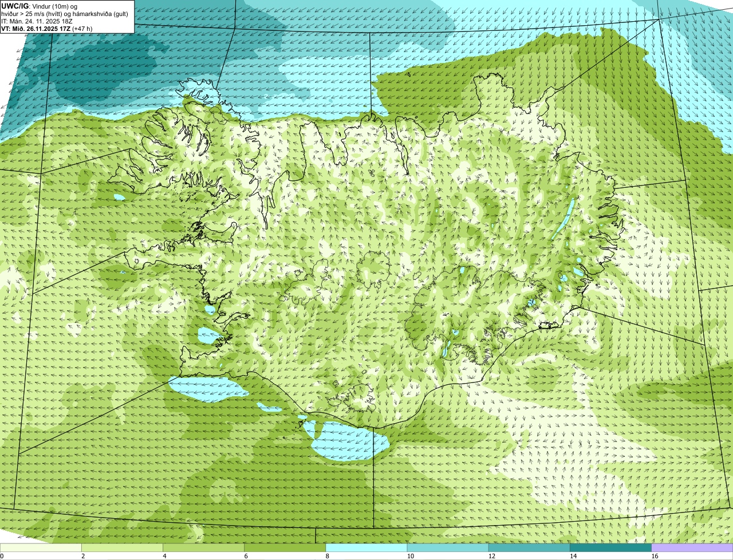Select the 2–4 m/s light green legend swatch
The width and height of the screenshot is (733, 560).
point(123,548)
